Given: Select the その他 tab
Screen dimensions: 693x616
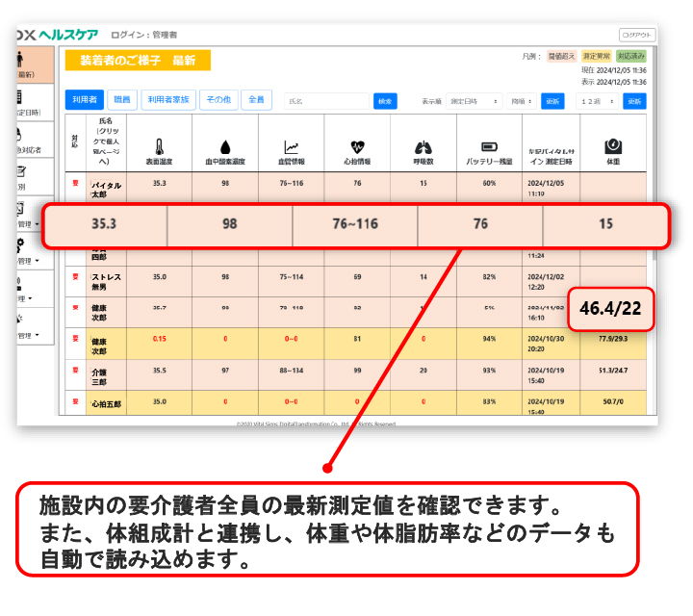Looking at the screenshot, I should tap(218, 100).
